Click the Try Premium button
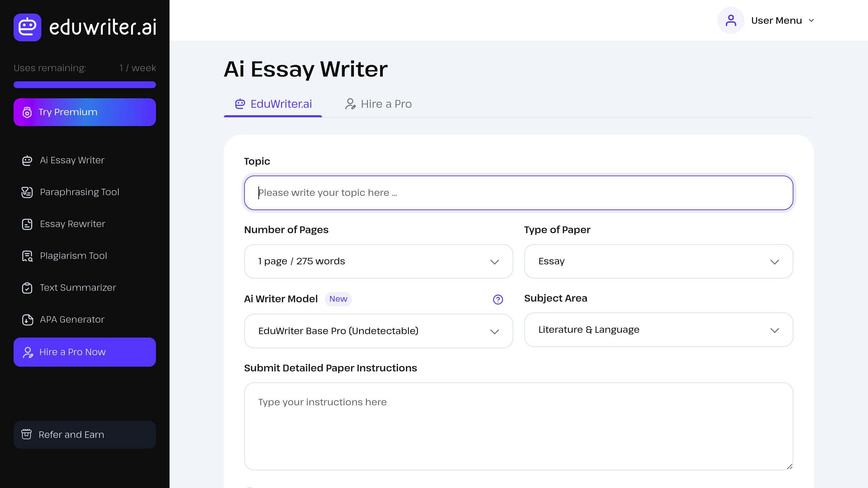Screen dimensions: 868x488 [x=85, y=112]
